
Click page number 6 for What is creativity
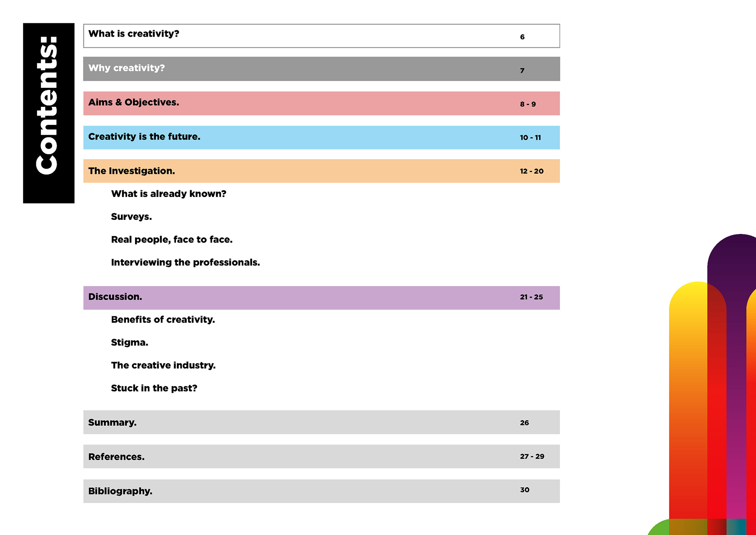click(x=522, y=37)
